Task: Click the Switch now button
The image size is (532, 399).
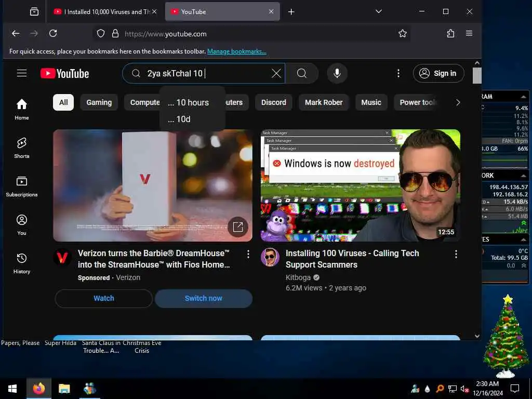Action: coord(204,298)
